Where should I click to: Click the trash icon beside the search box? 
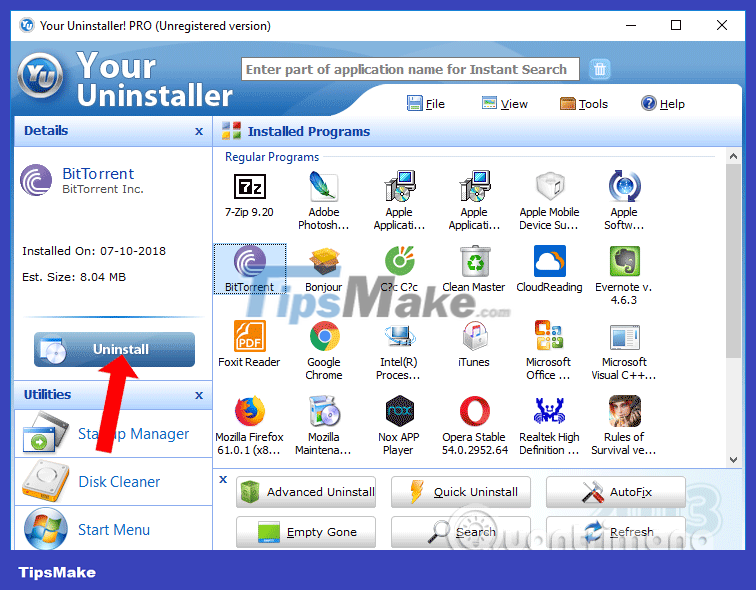pos(600,69)
